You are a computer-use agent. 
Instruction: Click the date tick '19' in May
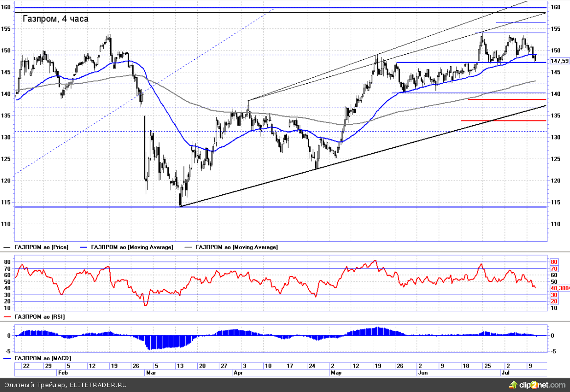pyautogui.click(x=378, y=366)
